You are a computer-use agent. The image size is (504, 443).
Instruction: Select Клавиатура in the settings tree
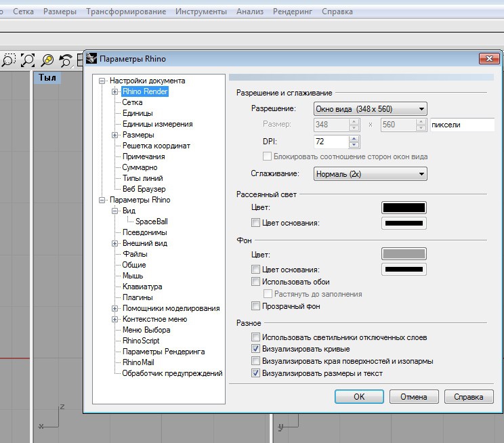coord(142,287)
